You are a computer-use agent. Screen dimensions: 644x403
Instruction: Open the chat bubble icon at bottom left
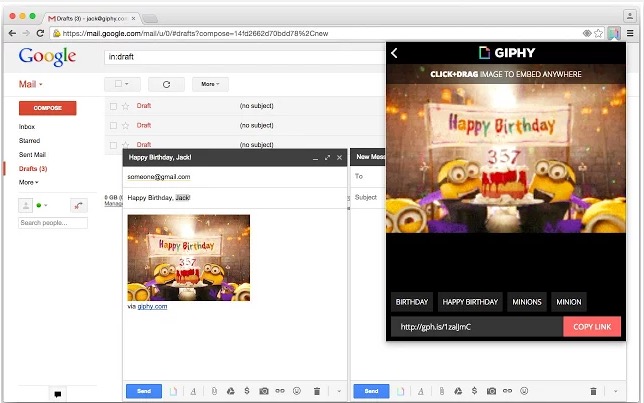click(x=58, y=394)
